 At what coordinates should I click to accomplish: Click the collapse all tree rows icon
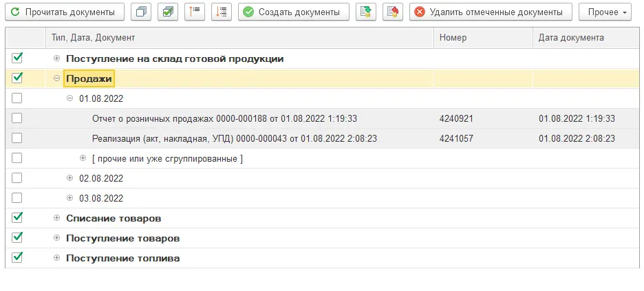(195, 12)
